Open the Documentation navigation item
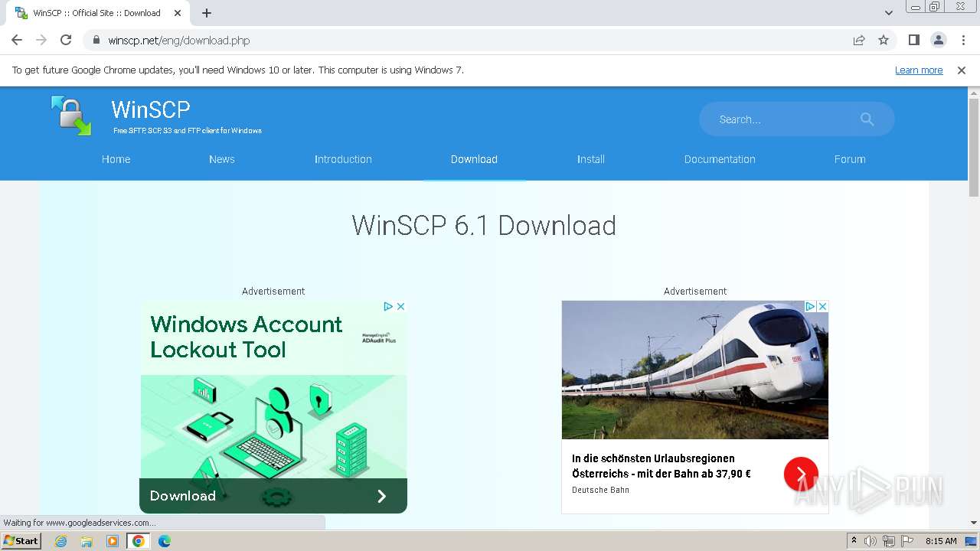 (x=720, y=159)
